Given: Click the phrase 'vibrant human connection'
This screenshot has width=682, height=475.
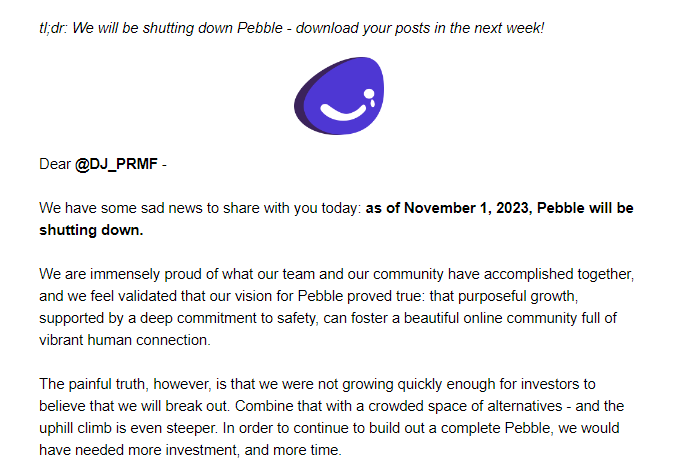Looking at the screenshot, I should click(123, 340).
